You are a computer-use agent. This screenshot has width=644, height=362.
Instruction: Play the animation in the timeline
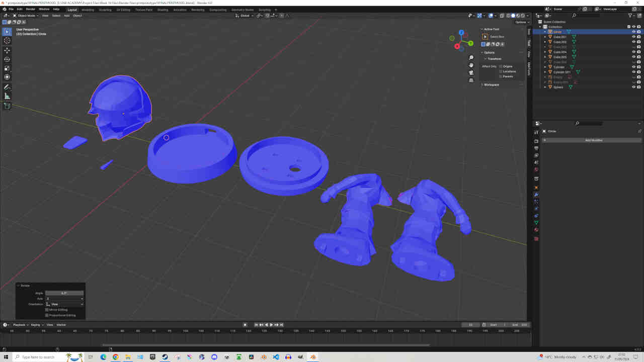(x=271, y=325)
